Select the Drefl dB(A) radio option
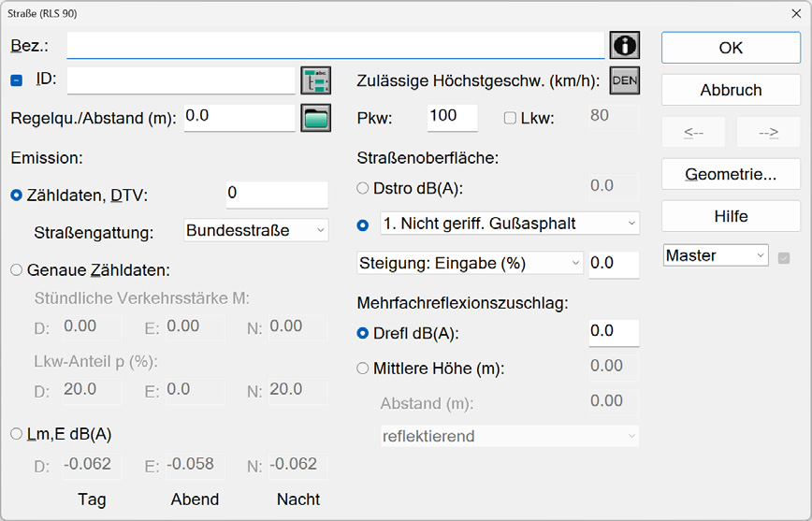This screenshot has width=812, height=521. 363,333
